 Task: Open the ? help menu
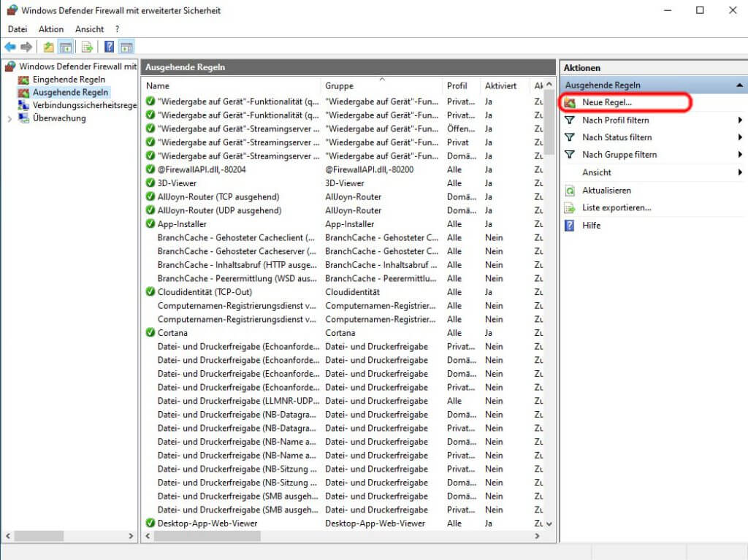point(117,29)
